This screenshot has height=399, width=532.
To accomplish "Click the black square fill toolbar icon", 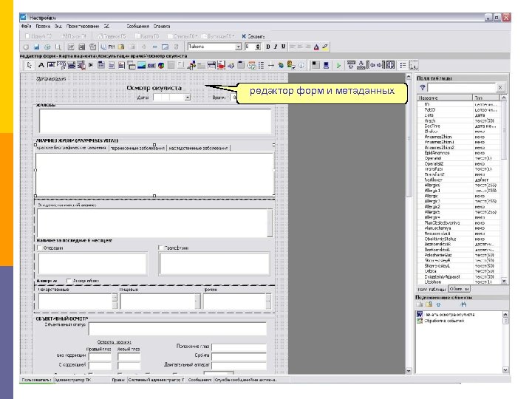I will [316, 65].
